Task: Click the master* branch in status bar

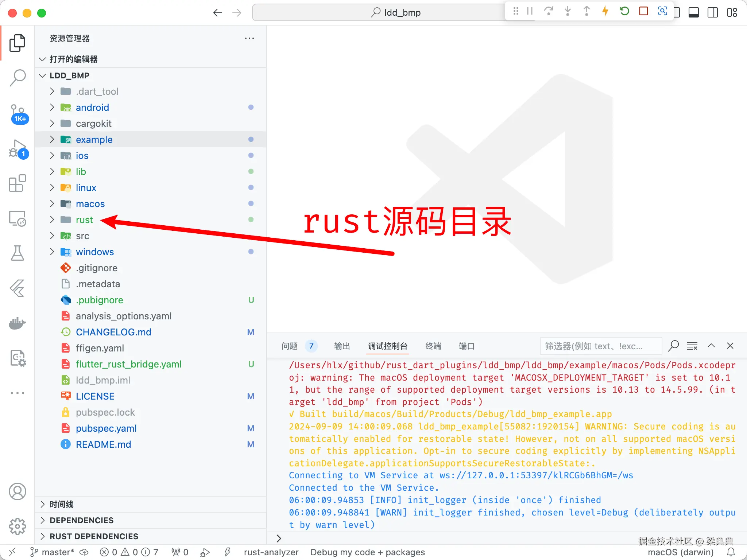Action: (x=57, y=552)
